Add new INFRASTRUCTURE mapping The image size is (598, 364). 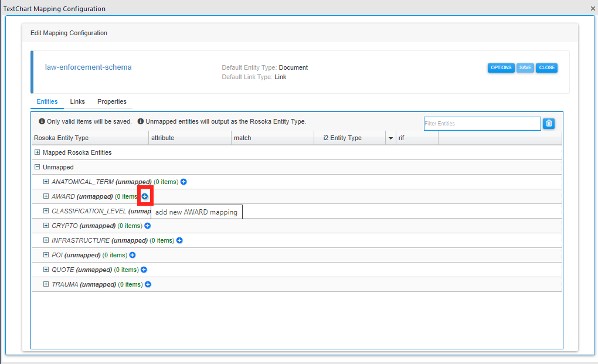point(179,240)
